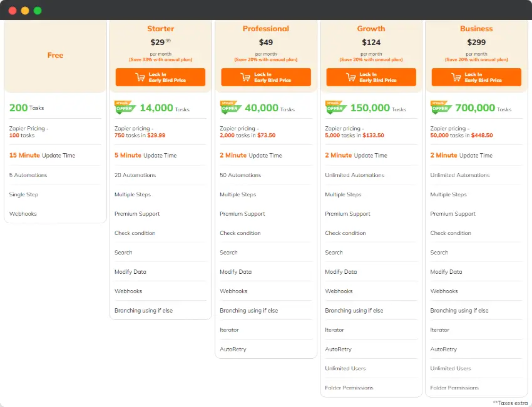Click the Special Offer badge beside 40,000 Tasks
The width and height of the screenshot is (532, 407).
point(229,108)
